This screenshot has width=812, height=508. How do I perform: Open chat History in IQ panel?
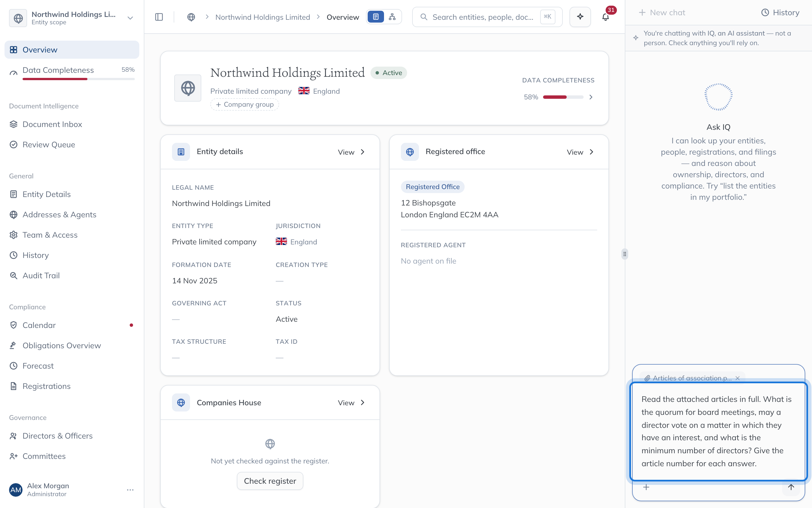(780, 12)
